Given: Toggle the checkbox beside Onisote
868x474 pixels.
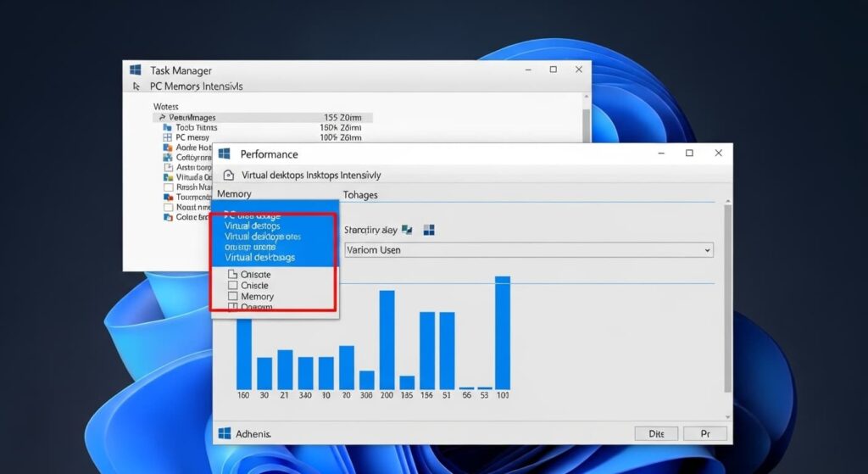Looking at the screenshot, I should 233,275.
